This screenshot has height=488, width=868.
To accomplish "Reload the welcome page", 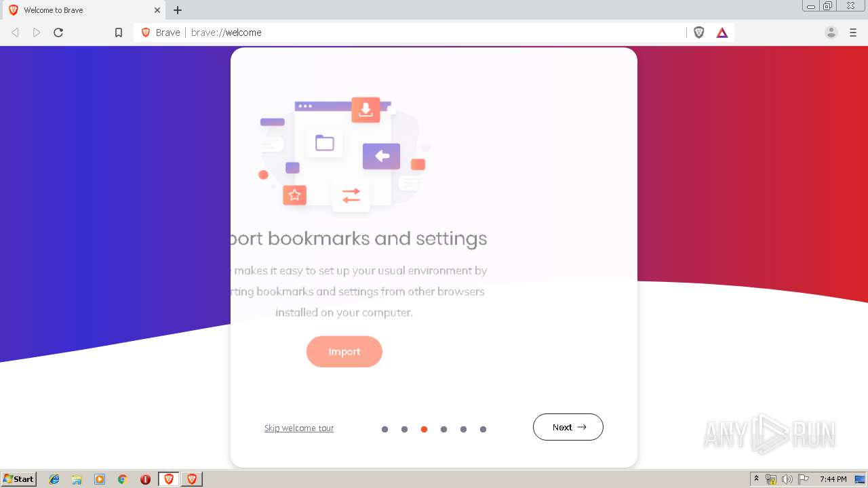I will click(x=58, y=33).
